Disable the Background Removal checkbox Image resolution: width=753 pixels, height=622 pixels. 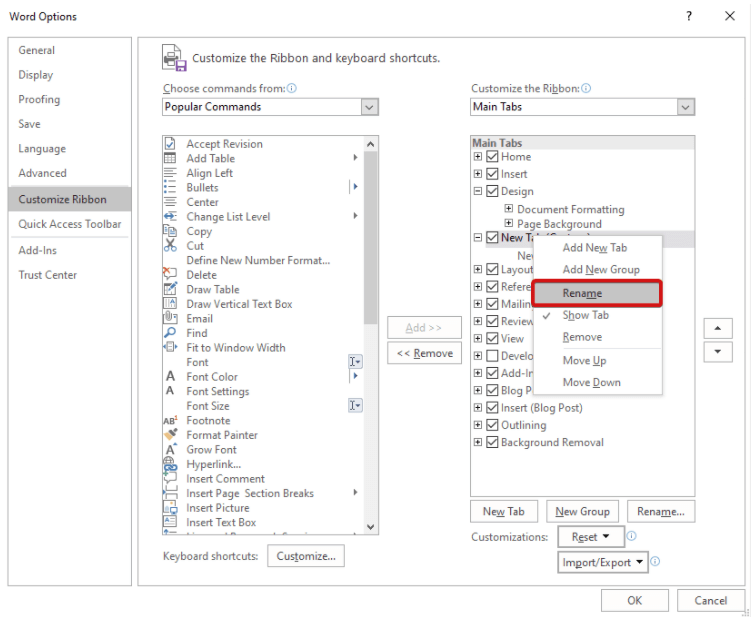pos(492,443)
